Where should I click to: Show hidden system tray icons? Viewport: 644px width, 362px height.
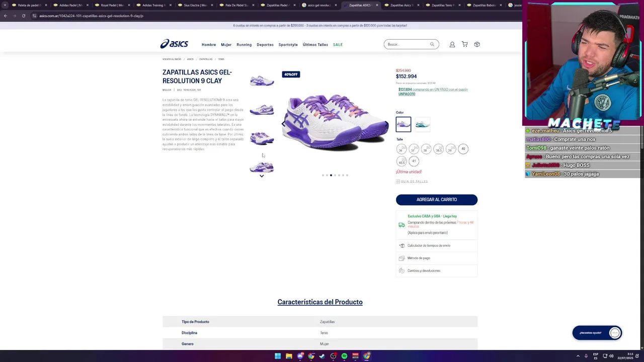tap(578, 356)
